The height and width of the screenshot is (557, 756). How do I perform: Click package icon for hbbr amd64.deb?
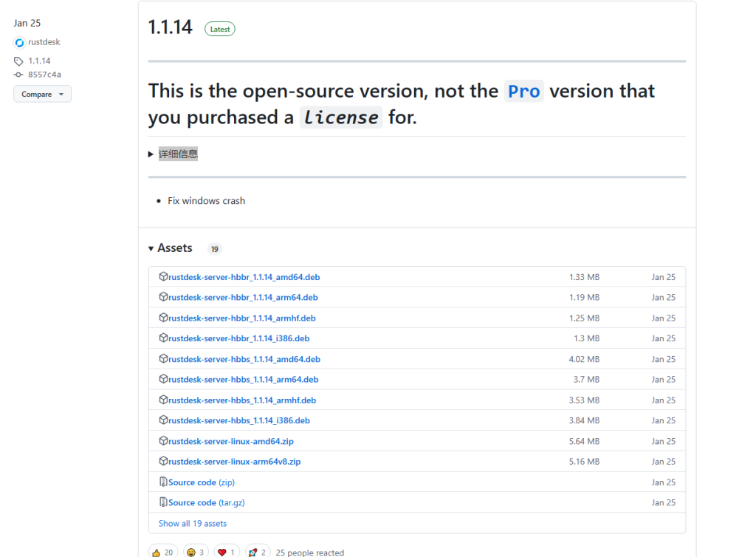(163, 276)
